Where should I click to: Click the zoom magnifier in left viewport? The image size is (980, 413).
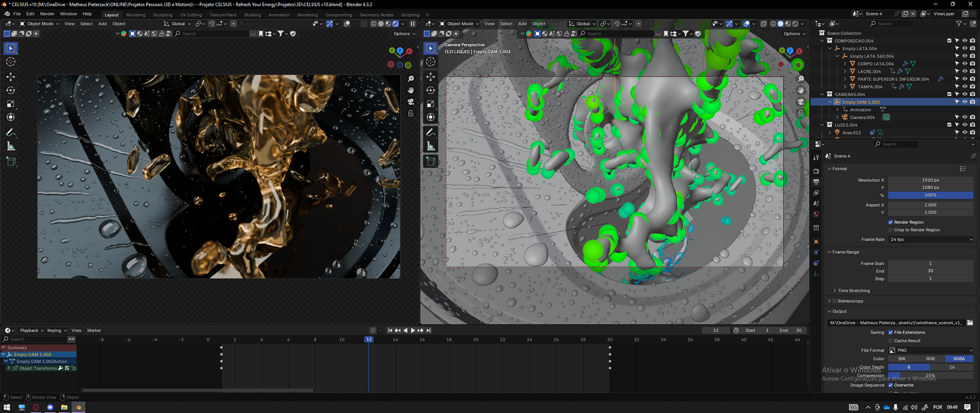click(411, 79)
